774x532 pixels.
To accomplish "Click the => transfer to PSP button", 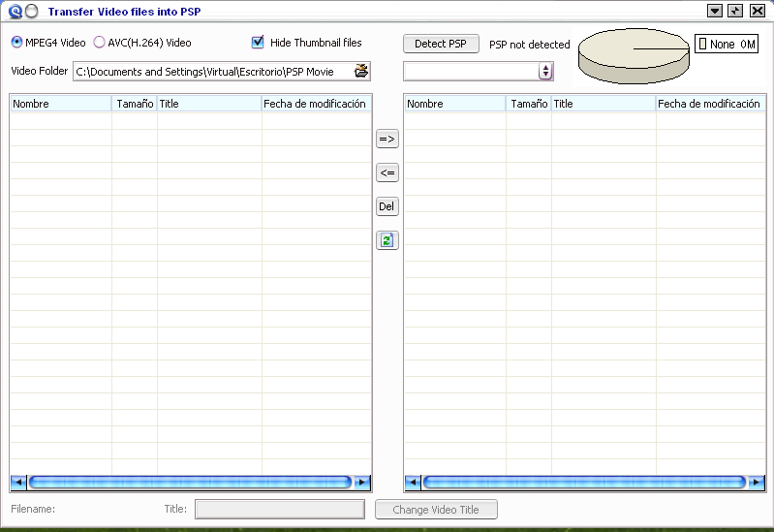I will tap(387, 139).
